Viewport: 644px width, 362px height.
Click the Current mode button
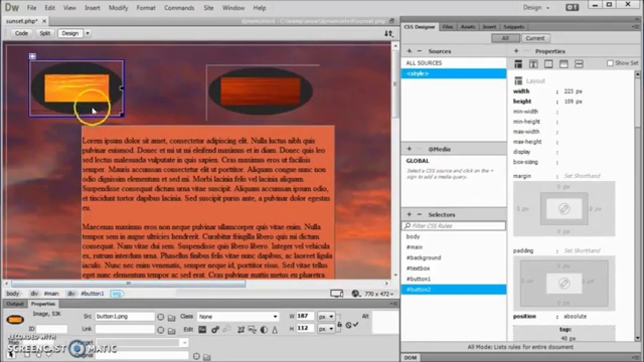click(535, 38)
